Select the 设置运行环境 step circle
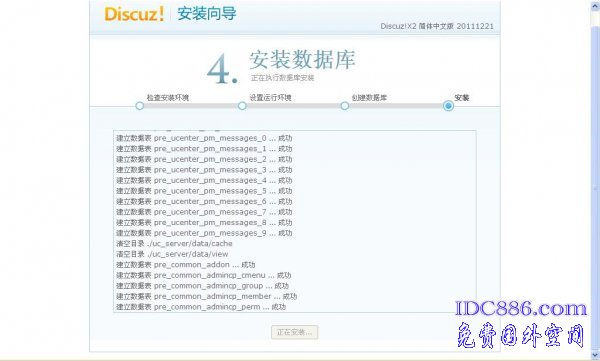This screenshot has width=600, height=361. click(242, 106)
